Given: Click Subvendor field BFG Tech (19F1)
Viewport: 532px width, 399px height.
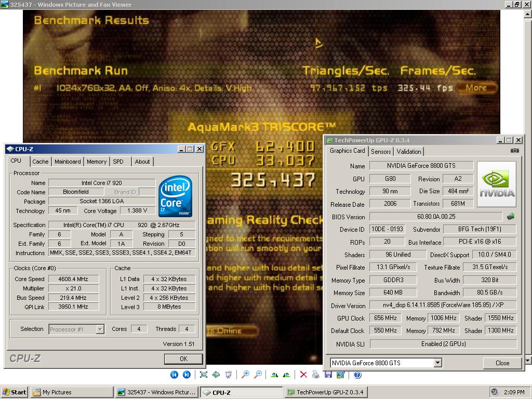Looking at the screenshot, I should [480, 229].
